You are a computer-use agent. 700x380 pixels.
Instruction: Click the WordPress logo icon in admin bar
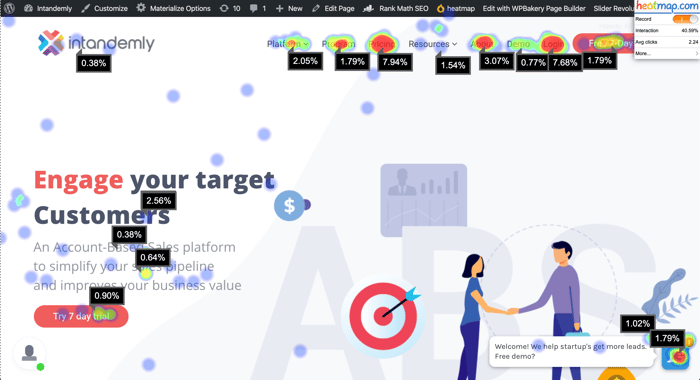[9, 8]
